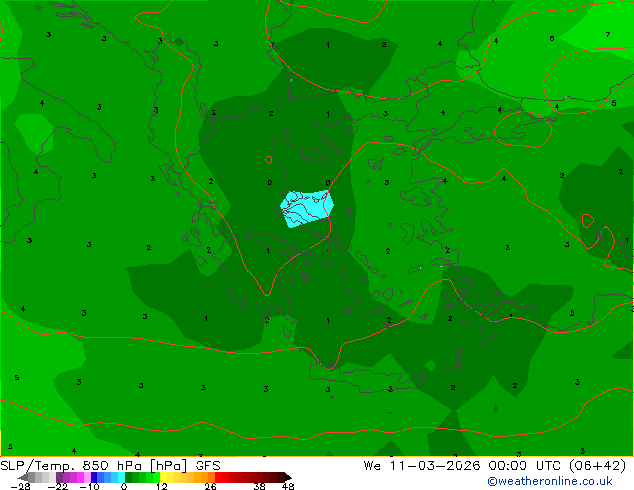Screen dimensions: 634x490
Task: Click the dark blue legend swatch
Action: coord(94,477)
